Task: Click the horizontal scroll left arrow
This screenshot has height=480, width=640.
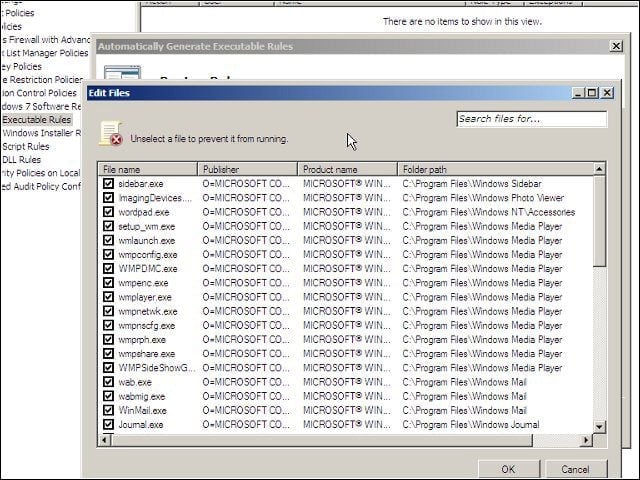Action: [104, 440]
